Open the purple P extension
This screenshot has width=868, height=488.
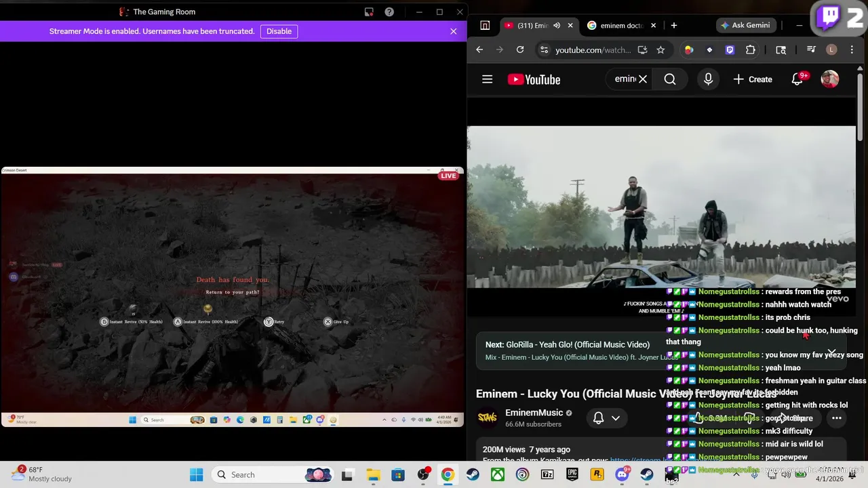pos(730,49)
